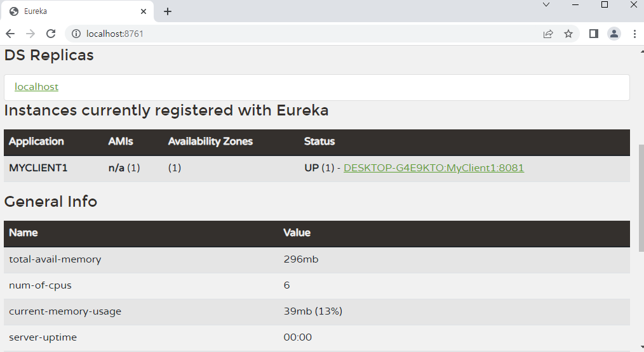This screenshot has width=644, height=352.
Task: Open Chrome's three-dot menu
Action: pos(634,34)
